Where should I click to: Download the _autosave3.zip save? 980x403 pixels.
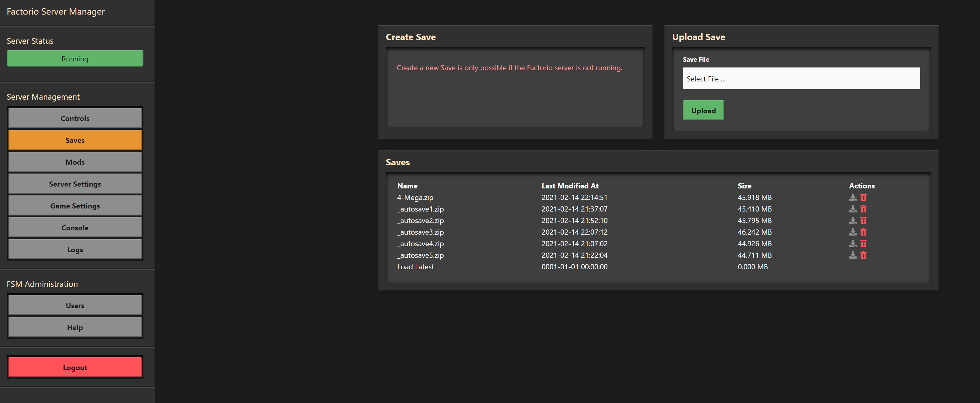point(853,232)
